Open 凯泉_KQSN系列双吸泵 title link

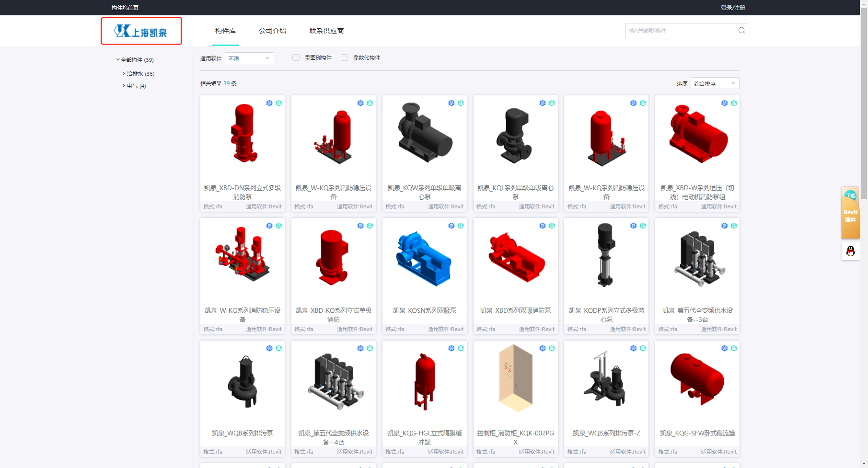[x=425, y=310]
